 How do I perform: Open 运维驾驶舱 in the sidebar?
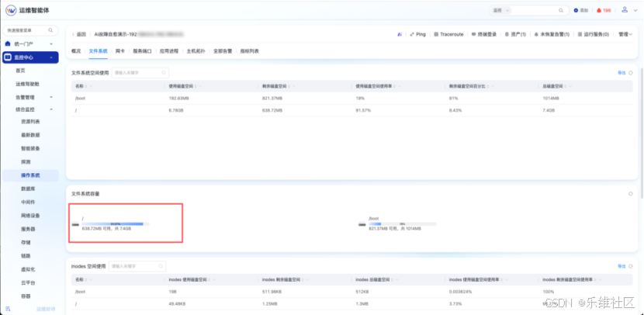(x=27, y=84)
